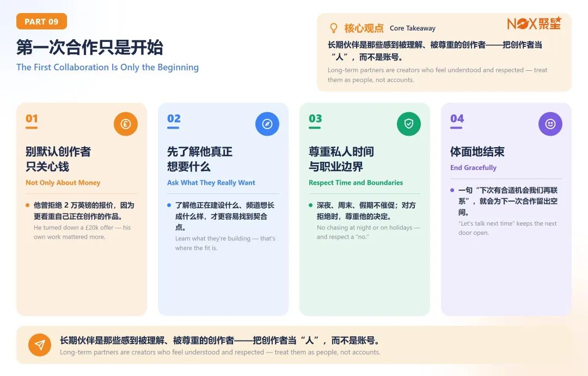This screenshot has width=588, height=376.
Task: Click the green shield check icon on card 03
Action: [409, 124]
